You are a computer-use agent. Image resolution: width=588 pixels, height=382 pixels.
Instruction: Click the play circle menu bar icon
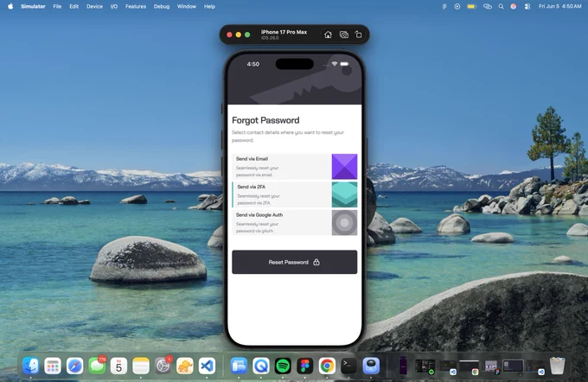click(x=457, y=6)
